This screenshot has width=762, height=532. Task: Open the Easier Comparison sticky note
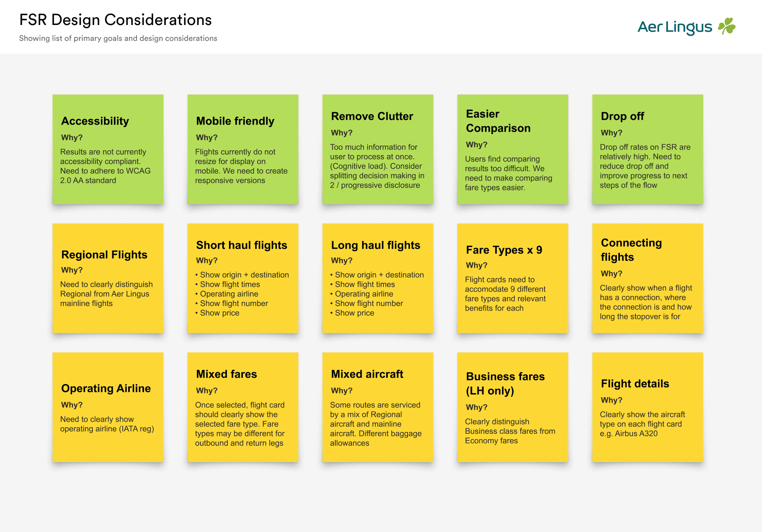[512, 149]
